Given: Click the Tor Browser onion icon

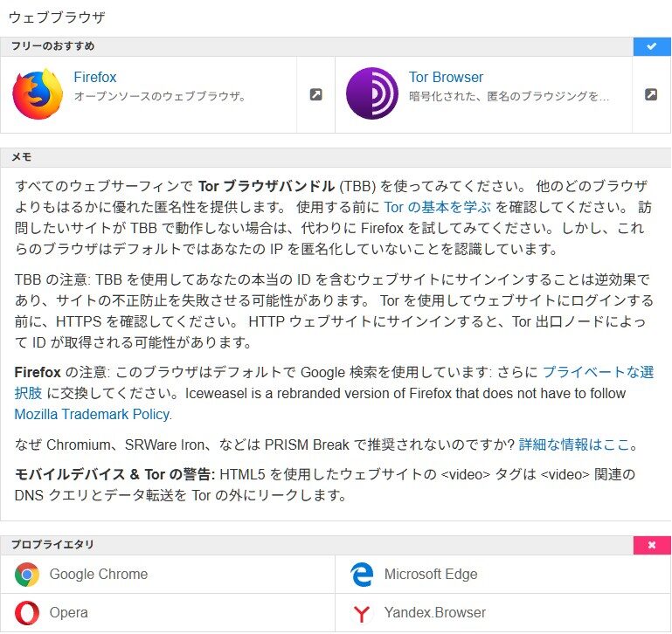Looking at the screenshot, I should tap(372, 94).
